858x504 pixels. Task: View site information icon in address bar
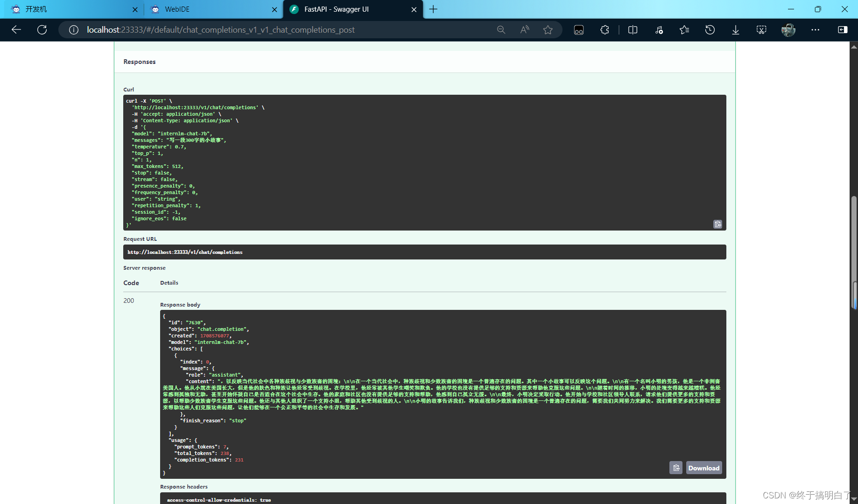pyautogui.click(x=73, y=29)
